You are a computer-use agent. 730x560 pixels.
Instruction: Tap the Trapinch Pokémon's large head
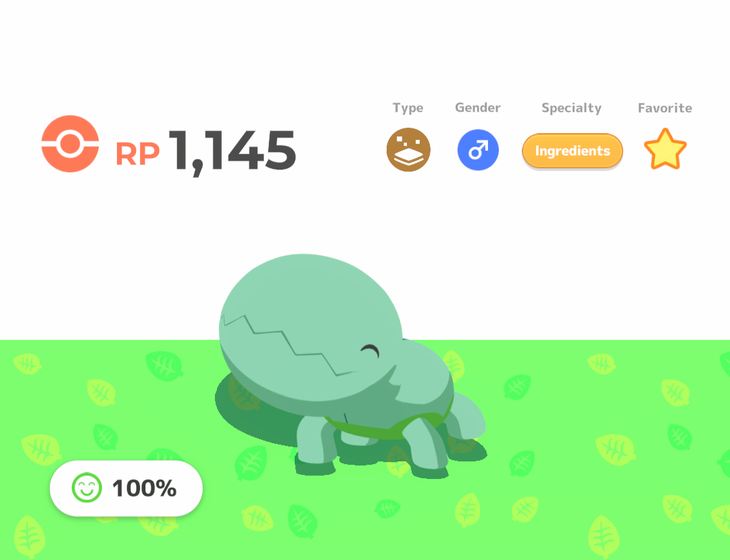[x=310, y=321]
